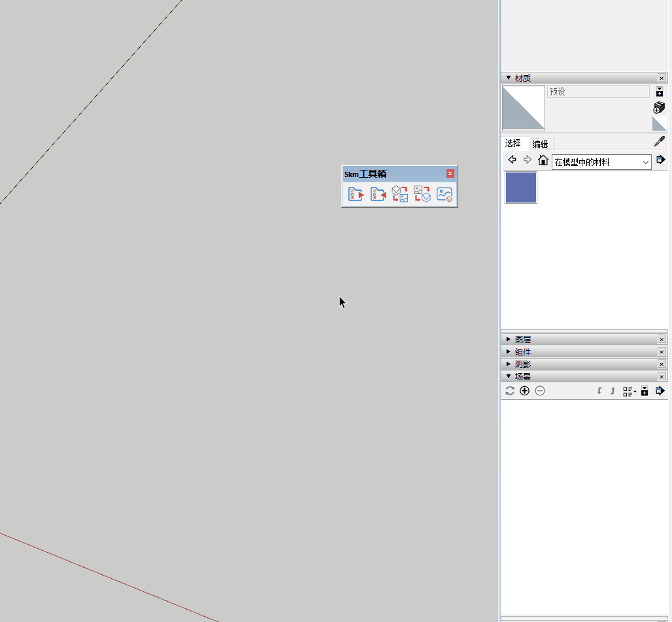Click the create material icon in the materials panel
The height and width of the screenshot is (622, 672).
(658, 107)
